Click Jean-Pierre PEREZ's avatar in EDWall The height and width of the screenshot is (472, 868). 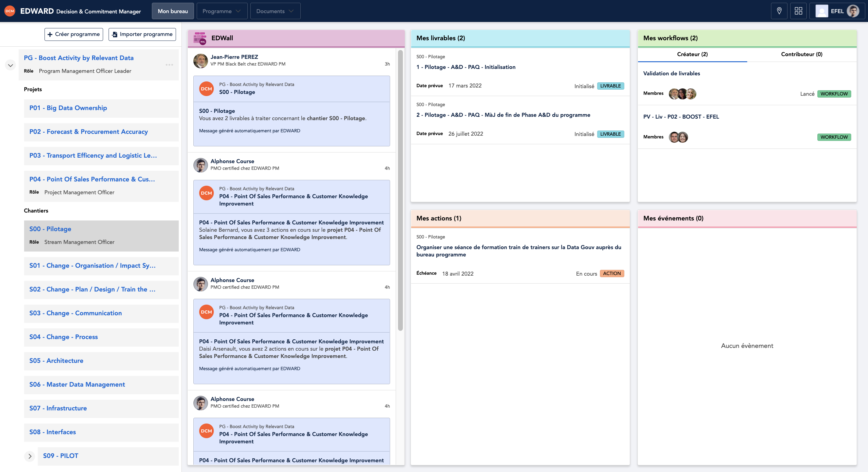[x=200, y=61]
